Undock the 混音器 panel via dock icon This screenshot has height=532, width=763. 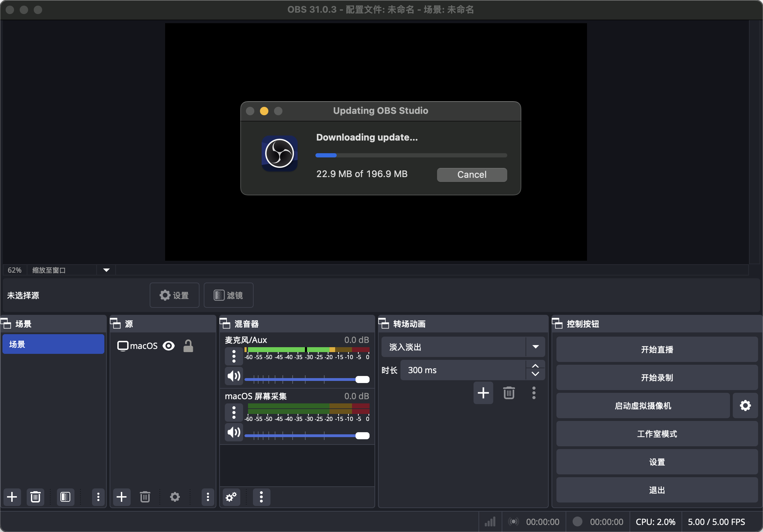tap(225, 324)
